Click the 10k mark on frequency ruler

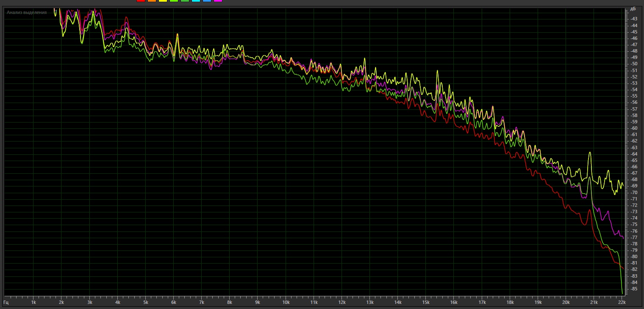pos(286,303)
